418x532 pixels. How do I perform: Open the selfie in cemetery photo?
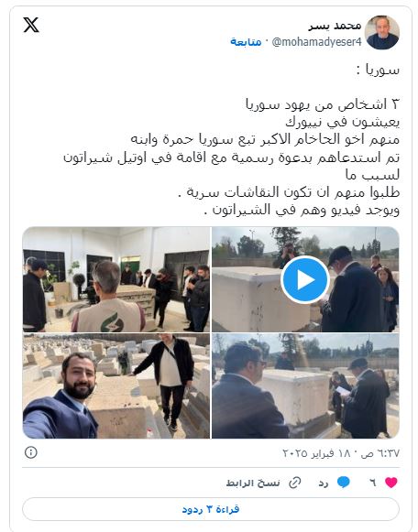coord(116,386)
